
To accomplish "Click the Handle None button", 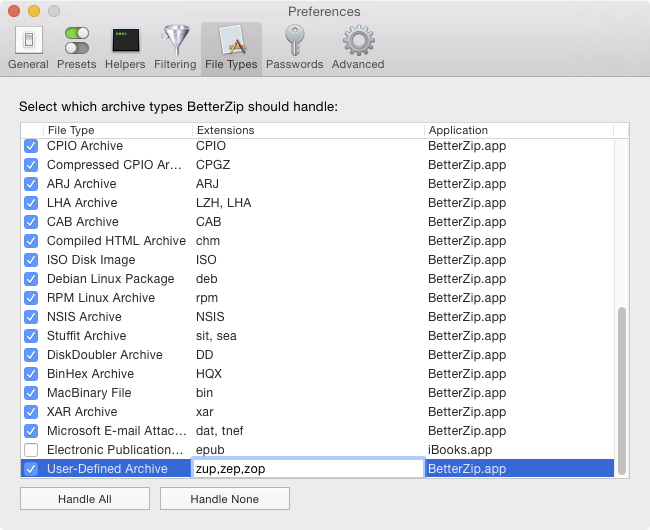I will [x=225, y=499].
